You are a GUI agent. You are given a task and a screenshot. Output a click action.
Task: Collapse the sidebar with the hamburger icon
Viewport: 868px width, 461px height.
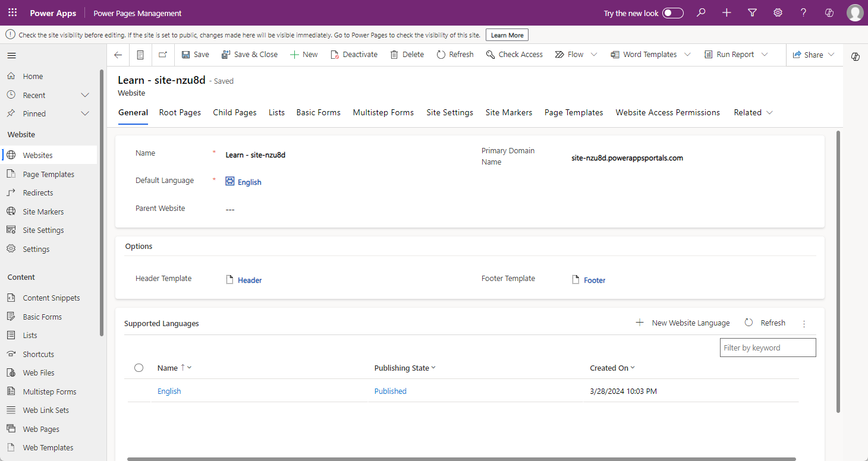point(11,54)
